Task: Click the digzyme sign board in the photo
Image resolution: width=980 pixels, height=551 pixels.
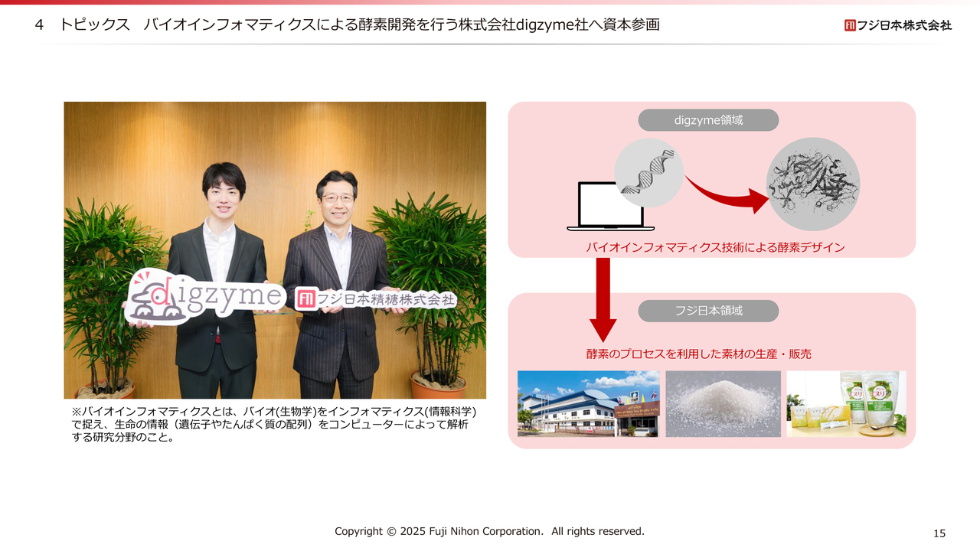Action: tap(205, 295)
